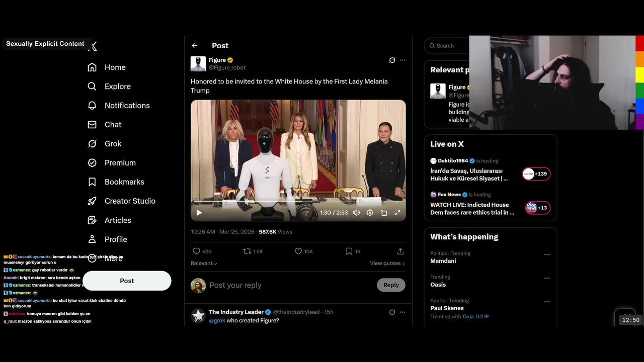Open more options for Mamdani trend

point(547,254)
